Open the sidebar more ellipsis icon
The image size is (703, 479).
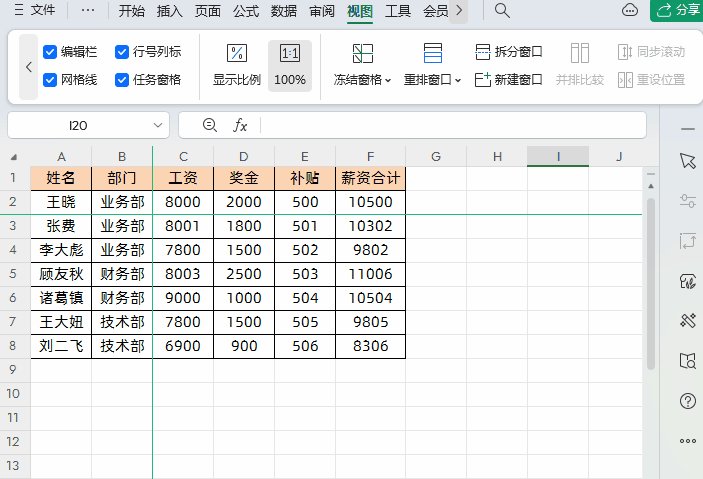[687, 441]
